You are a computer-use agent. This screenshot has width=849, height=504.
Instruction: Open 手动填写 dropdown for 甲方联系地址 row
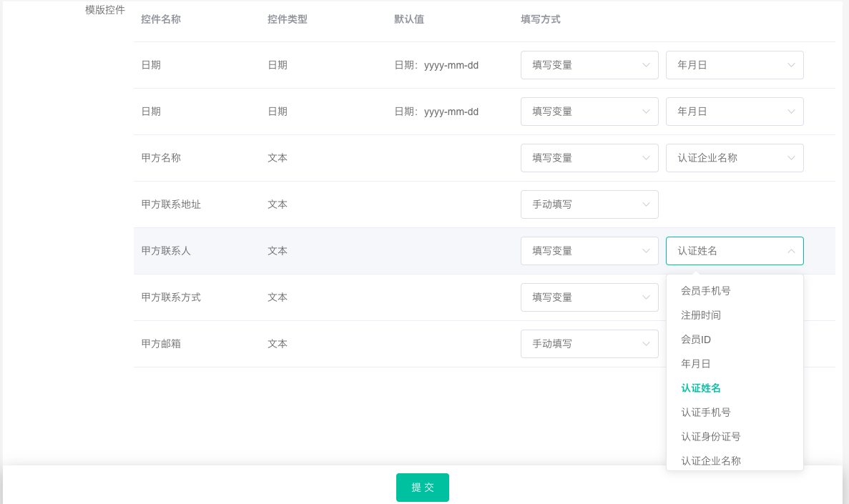[589, 204]
